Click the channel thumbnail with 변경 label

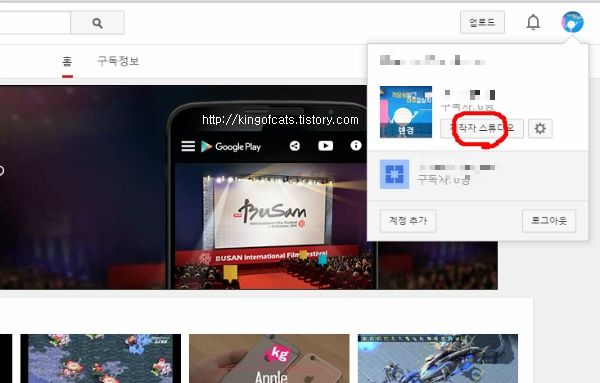406,112
